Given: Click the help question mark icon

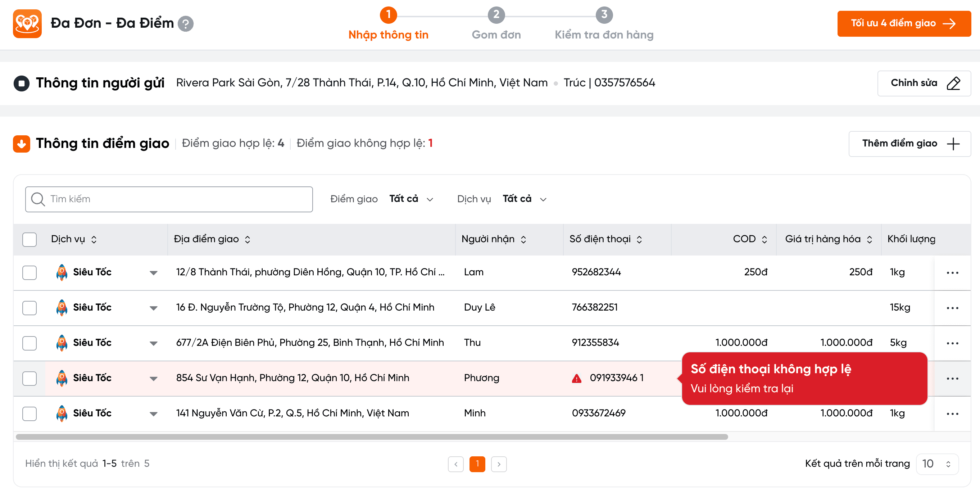Looking at the screenshot, I should (x=186, y=24).
